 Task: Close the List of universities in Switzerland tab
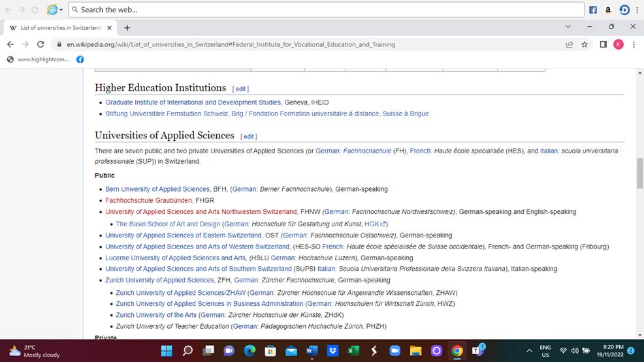tap(109, 28)
